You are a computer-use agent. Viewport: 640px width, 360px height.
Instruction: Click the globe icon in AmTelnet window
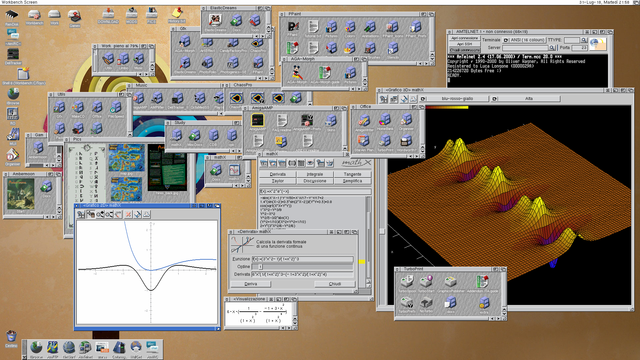(x=598, y=44)
